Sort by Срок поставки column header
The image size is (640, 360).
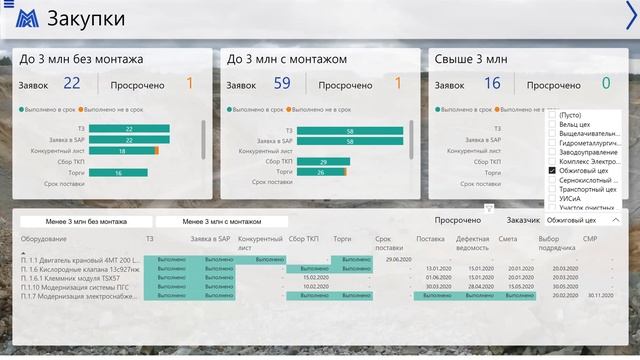[389, 243]
